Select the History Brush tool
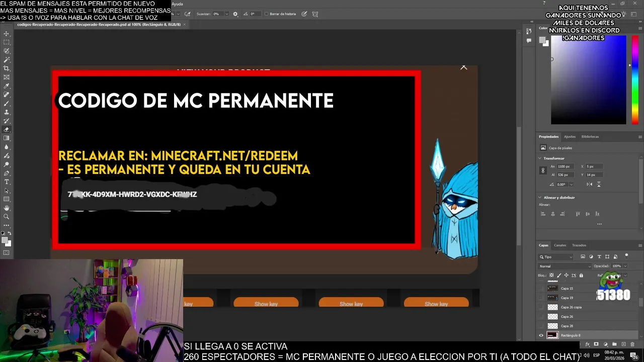Image resolution: width=644 pixels, height=362 pixels. point(7,121)
